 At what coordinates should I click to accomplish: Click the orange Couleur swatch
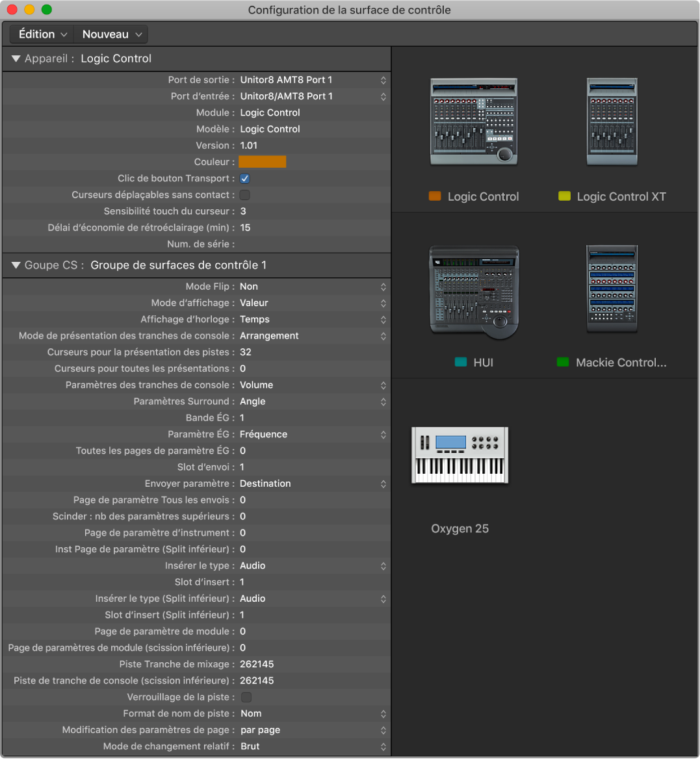pos(263,162)
